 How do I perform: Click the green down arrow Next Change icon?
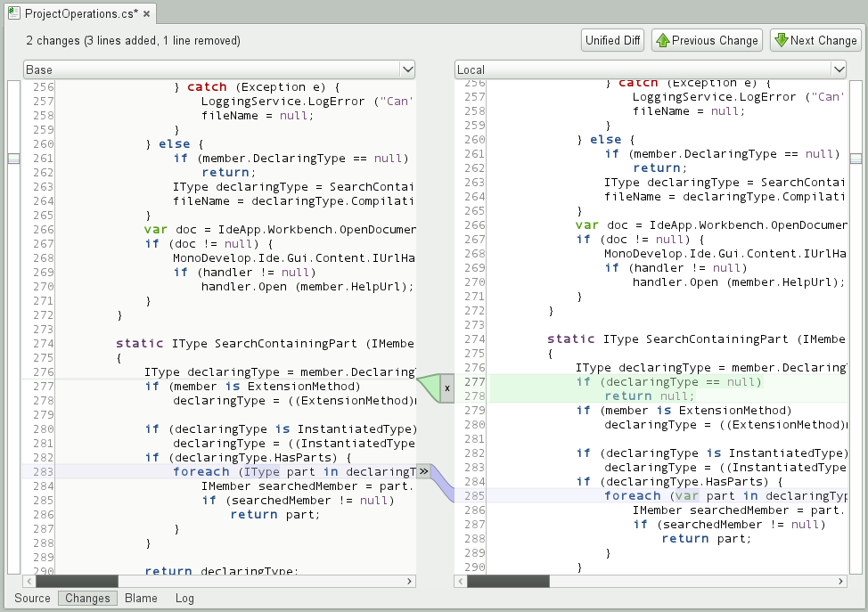click(x=781, y=40)
